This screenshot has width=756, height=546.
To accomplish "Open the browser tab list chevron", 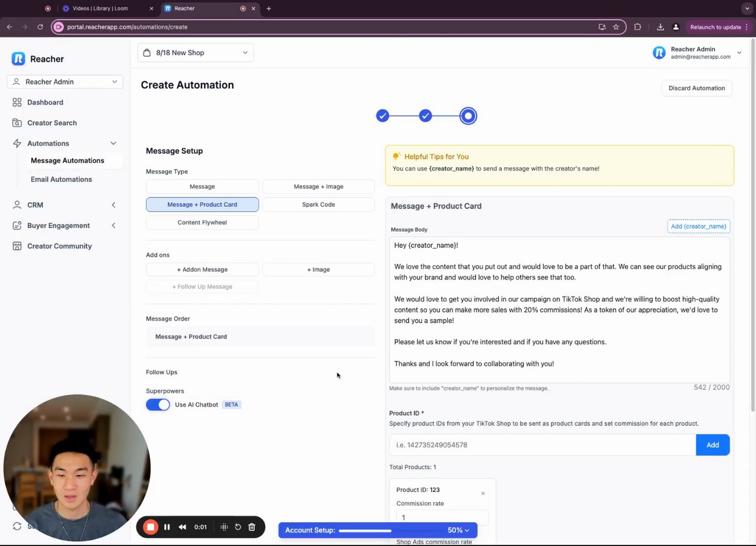I will coord(747,8).
